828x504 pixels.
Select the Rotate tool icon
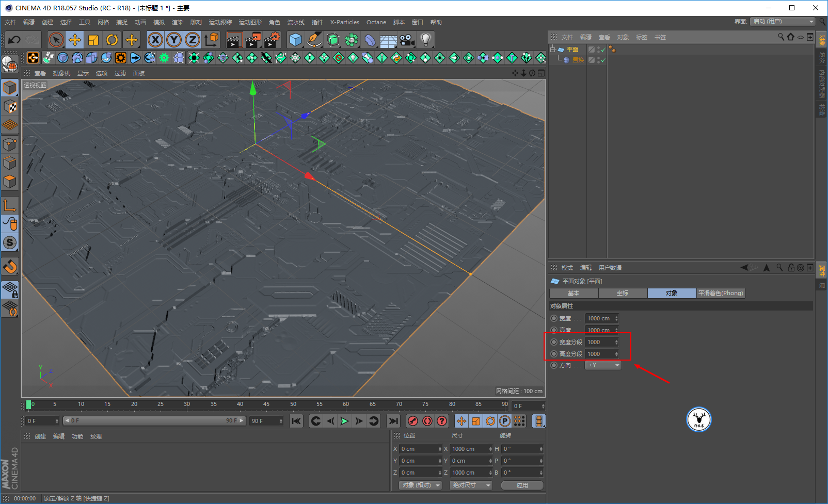pos(112,40)
